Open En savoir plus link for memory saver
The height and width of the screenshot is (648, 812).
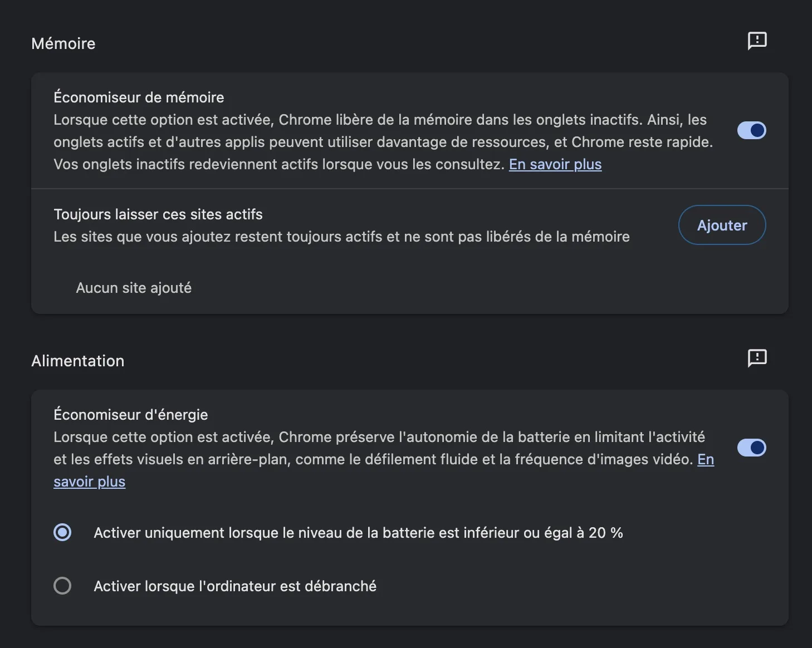click(x=555, y=164)
